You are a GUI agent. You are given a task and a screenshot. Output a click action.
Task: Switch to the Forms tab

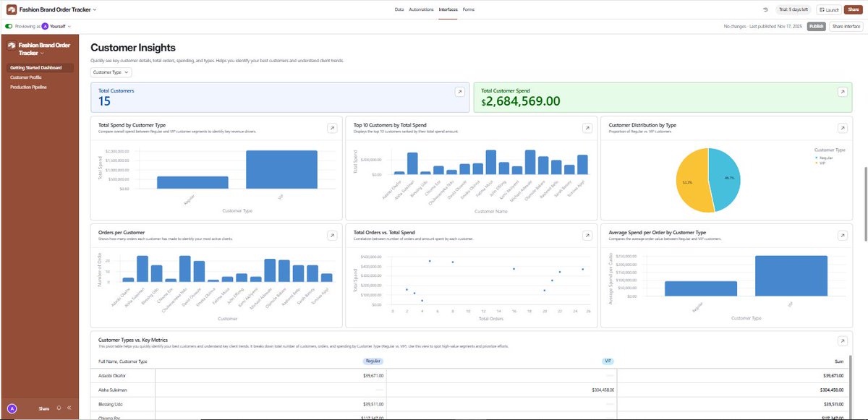click(469, 9)
